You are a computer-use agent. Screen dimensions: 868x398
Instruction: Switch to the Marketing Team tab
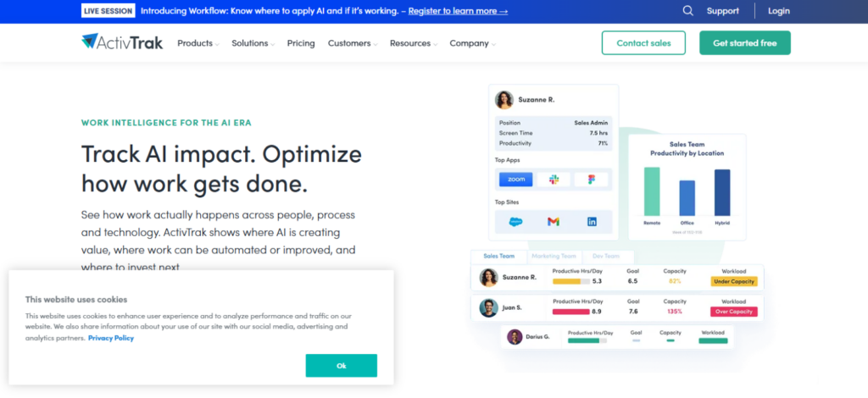click(554, 256)
